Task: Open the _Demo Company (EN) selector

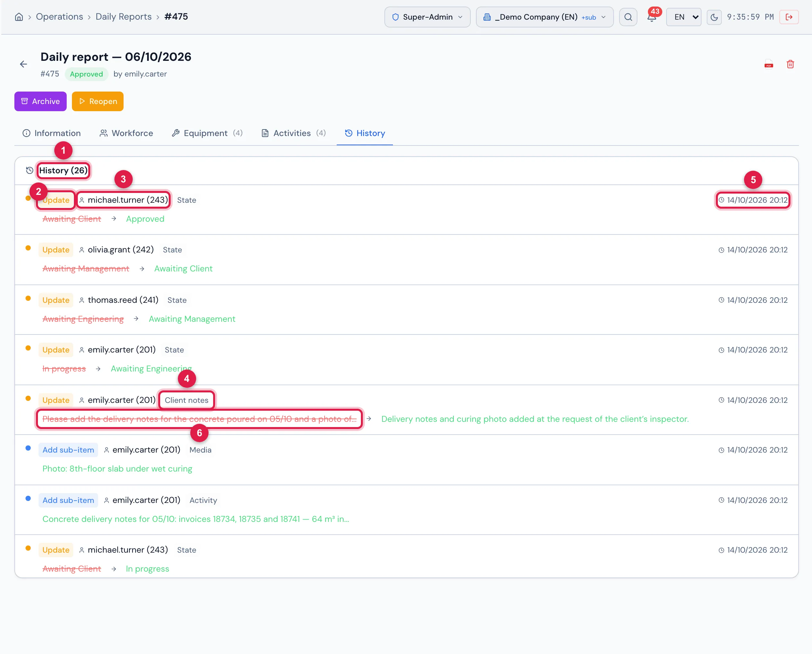Action: click(x=544, y=17)
